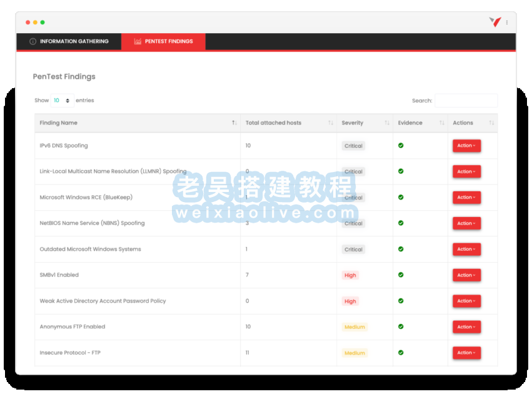The image size is (532, 394).
Task: Open Action menu for Weak Active Directory Password Policy
Action: (x=466, y=301)
